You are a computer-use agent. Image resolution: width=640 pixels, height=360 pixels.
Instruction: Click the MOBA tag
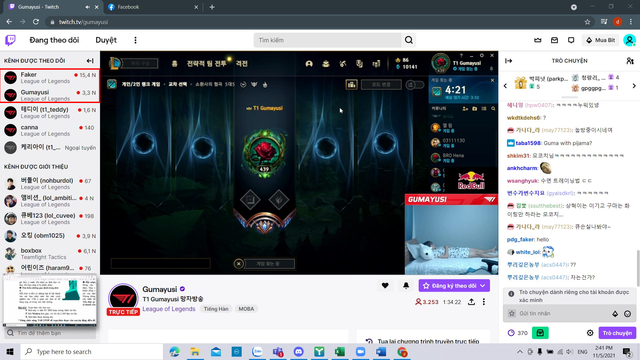246,309
